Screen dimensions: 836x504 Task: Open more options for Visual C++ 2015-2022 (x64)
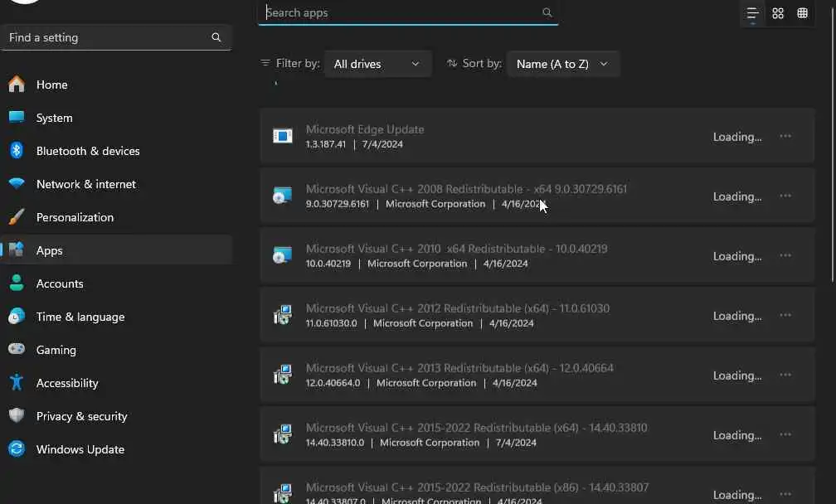(785, 434)
